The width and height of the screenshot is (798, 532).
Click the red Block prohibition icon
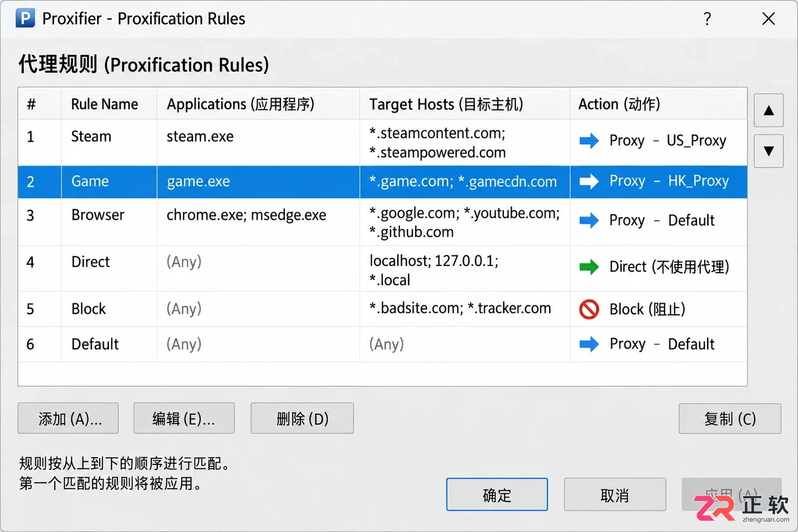589,309
